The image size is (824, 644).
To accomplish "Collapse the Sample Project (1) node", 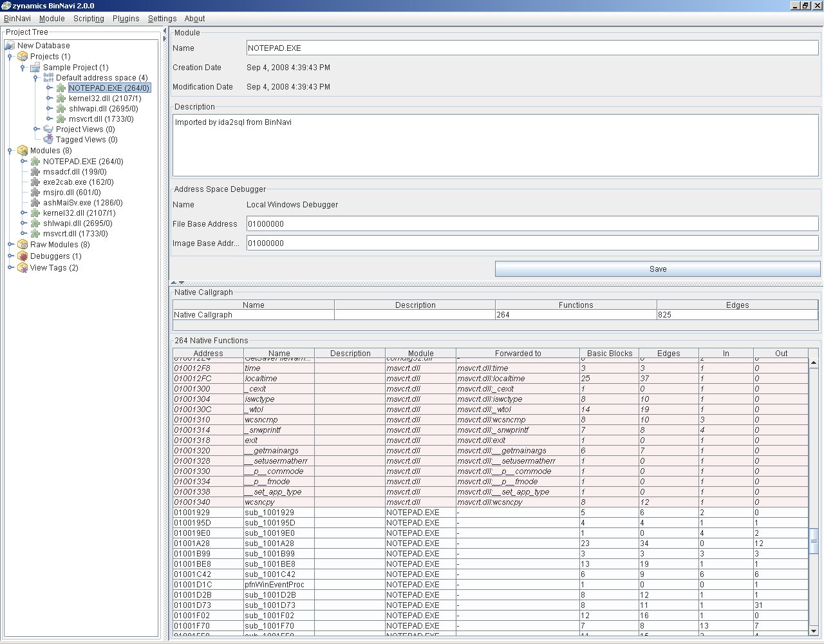I will [23, 67].
